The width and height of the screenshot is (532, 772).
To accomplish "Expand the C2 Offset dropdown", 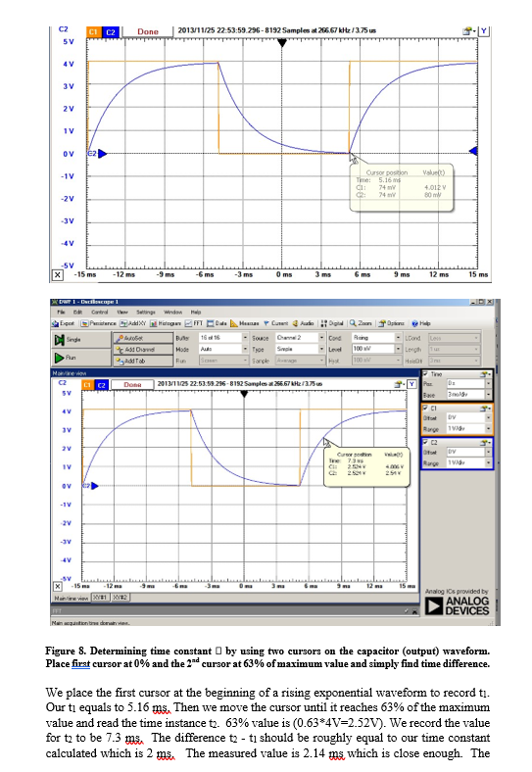I will coord(488,452).
